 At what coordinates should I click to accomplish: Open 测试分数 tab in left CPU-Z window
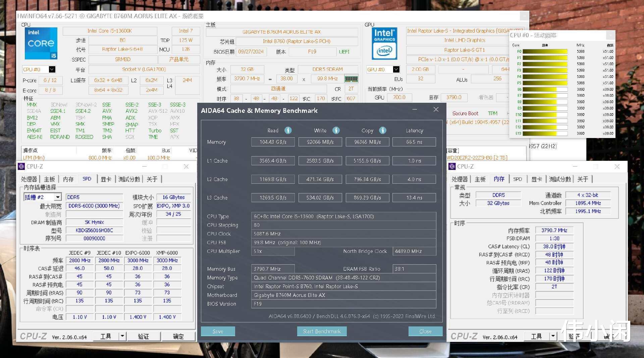click(x=129, y=179)
